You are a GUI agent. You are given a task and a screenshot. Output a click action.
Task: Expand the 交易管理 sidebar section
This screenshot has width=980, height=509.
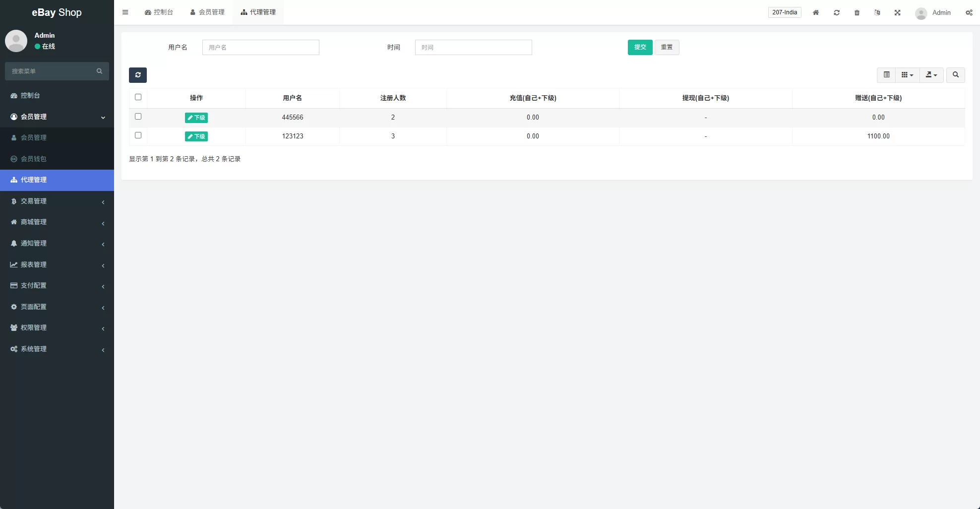[57, 201]
